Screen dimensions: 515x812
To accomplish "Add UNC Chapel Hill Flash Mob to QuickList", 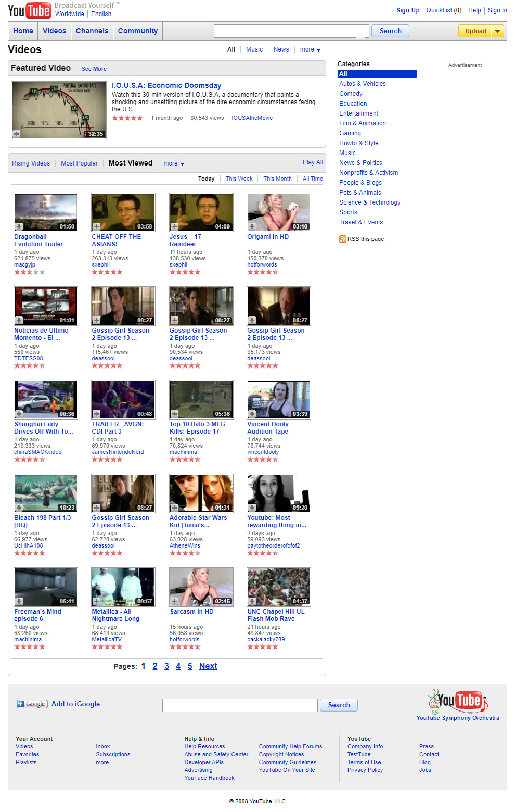I will pos(252,601).
